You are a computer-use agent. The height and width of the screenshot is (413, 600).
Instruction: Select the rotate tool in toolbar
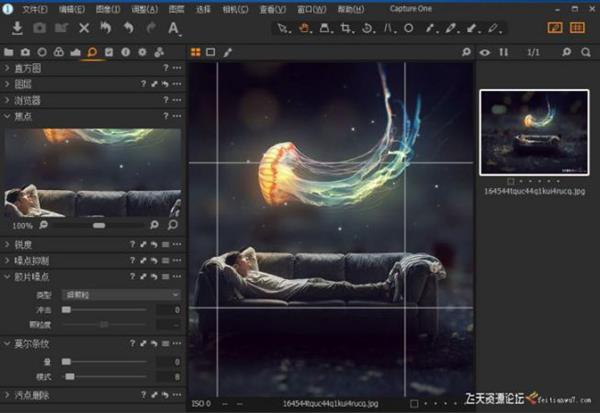pyautogui.click(x=368, y=28)
